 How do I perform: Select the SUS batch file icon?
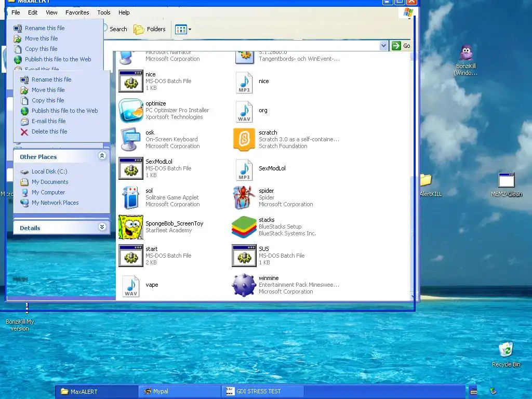[x=244, y=256]
